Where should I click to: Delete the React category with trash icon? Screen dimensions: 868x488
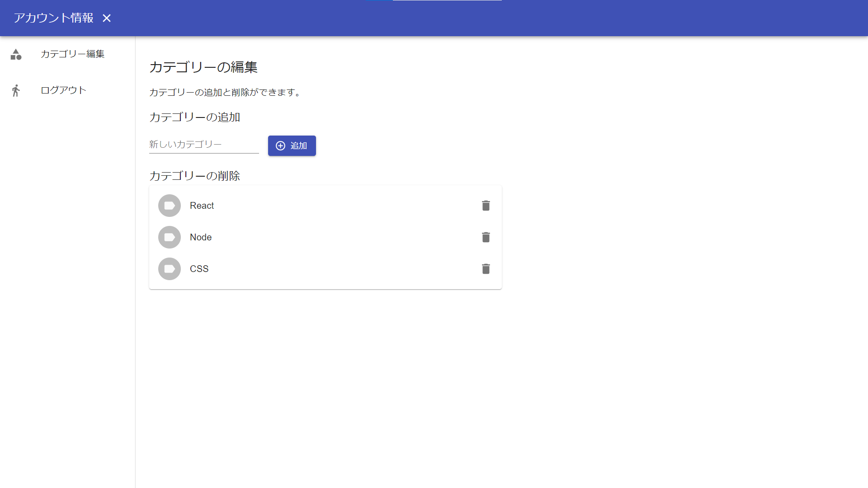click(486, 206)
